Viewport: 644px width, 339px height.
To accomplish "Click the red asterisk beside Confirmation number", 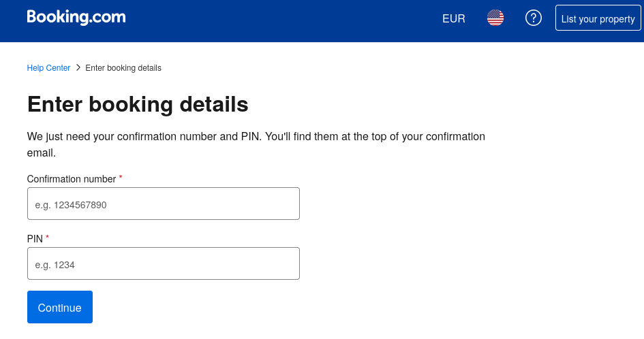I will point(121,178).
